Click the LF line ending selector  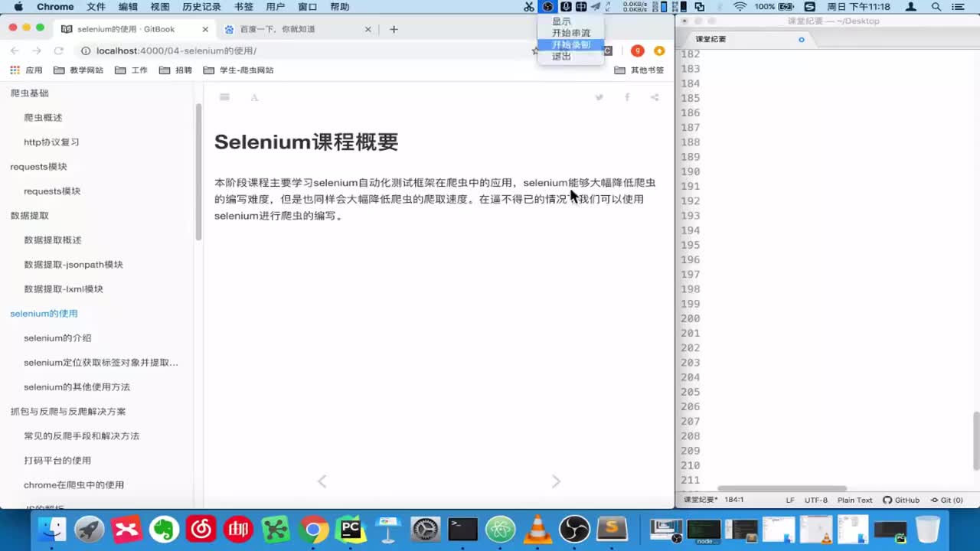tap(789, 500)
